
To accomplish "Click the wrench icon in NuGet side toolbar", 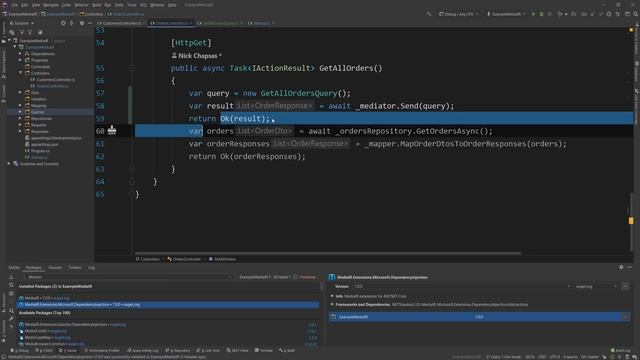I will tap(11, 318).
